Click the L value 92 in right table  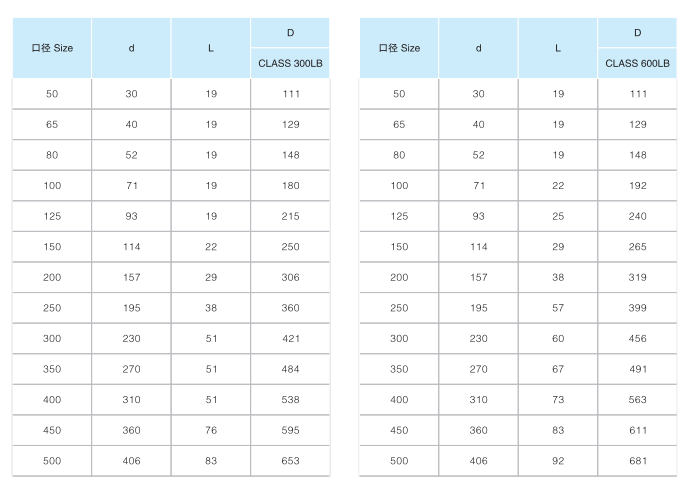click(558, 461)
